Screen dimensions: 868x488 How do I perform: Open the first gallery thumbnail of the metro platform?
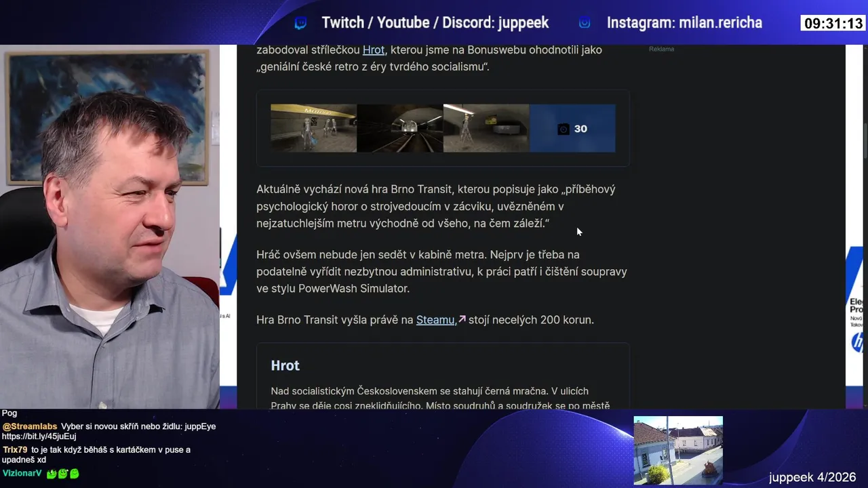click(x=313, y=128)
